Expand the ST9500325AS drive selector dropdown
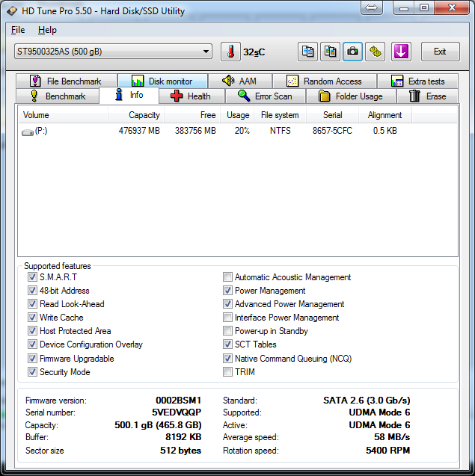475x476 pixels. 113,52
